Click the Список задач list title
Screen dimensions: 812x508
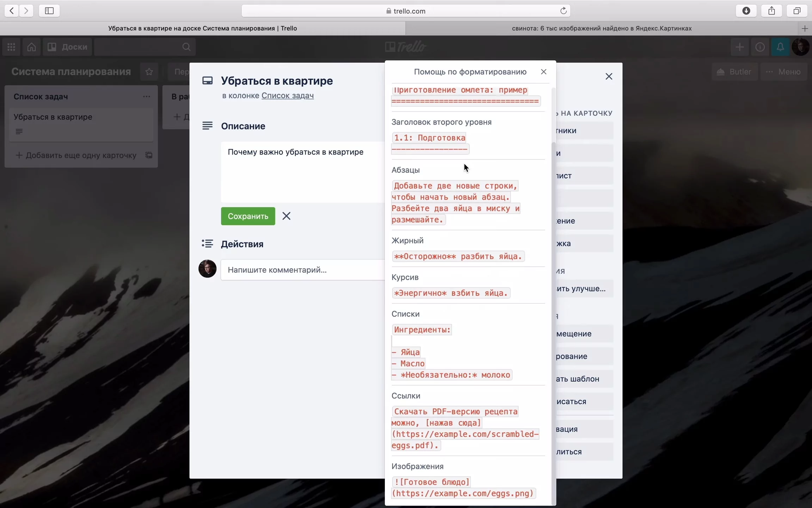pos(41,96)
